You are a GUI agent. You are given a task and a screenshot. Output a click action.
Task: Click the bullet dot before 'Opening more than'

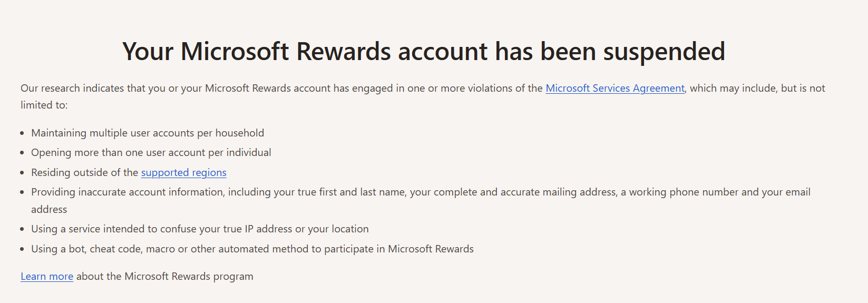coord(22,153)
